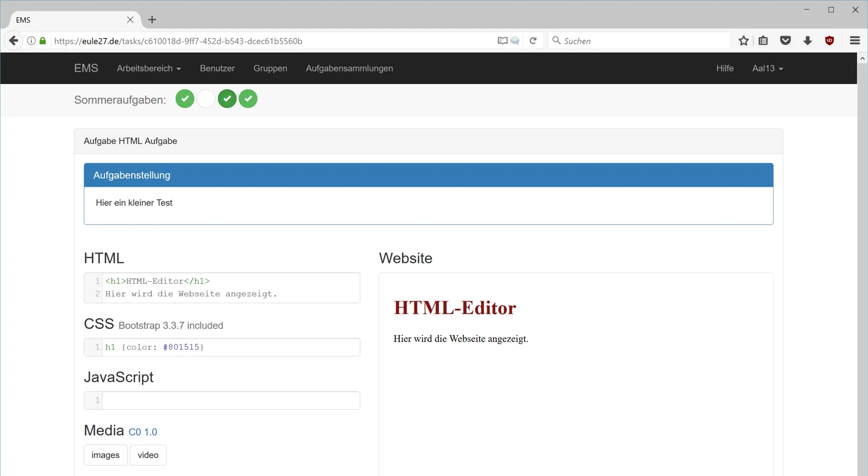Select the dark green third task circle

(227, 99)
